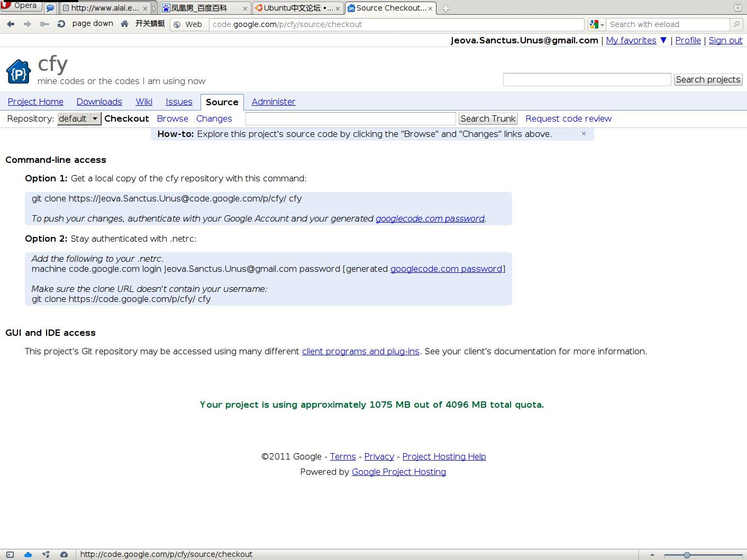The height and width of the screenshot is (560, 747).
Task: Reload the page with the reload icon
Action: (x=61, y=24)
